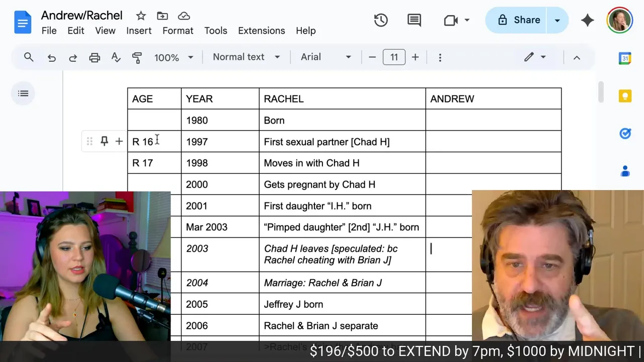Screen dimensions: 644x362
Task: Click the "Jeffrey J born" cell
Action: click(x=342, y=304)
